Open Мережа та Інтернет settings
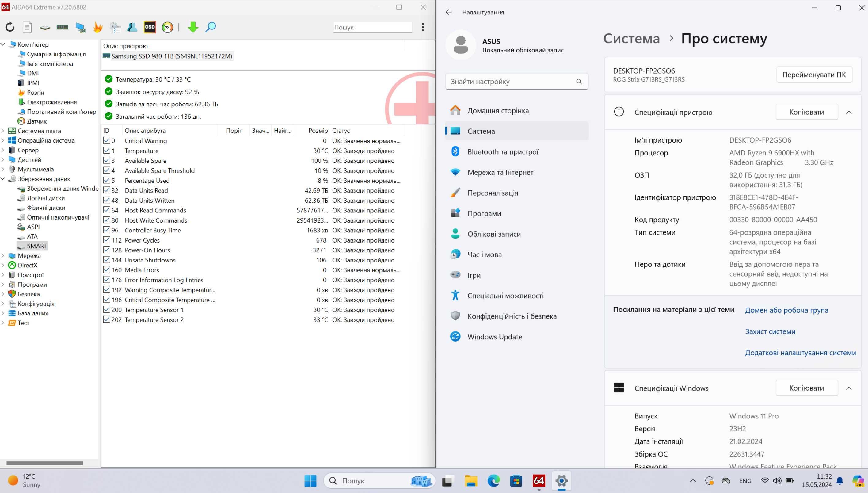The width and height of the screenshot is (868, 493). [517, 172]
